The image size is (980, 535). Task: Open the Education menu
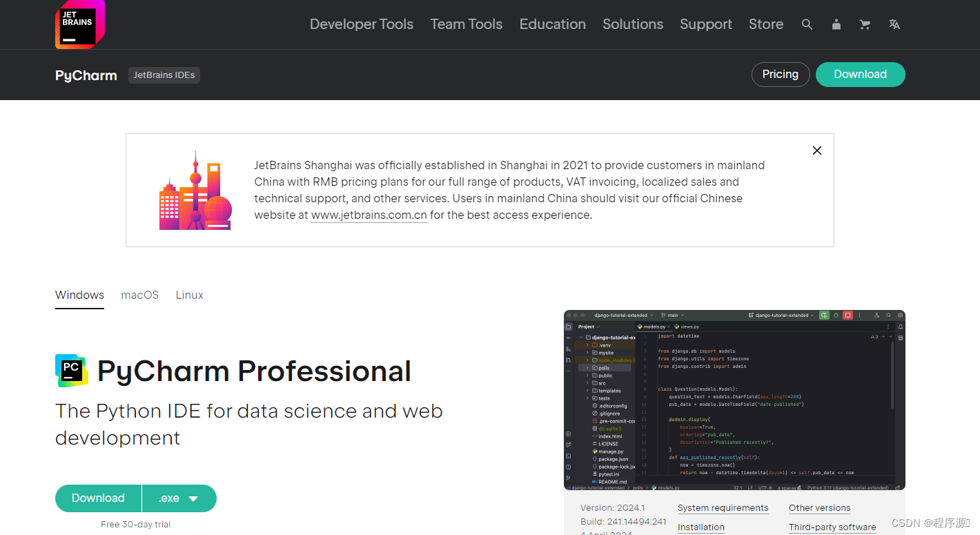click(553, 24)
